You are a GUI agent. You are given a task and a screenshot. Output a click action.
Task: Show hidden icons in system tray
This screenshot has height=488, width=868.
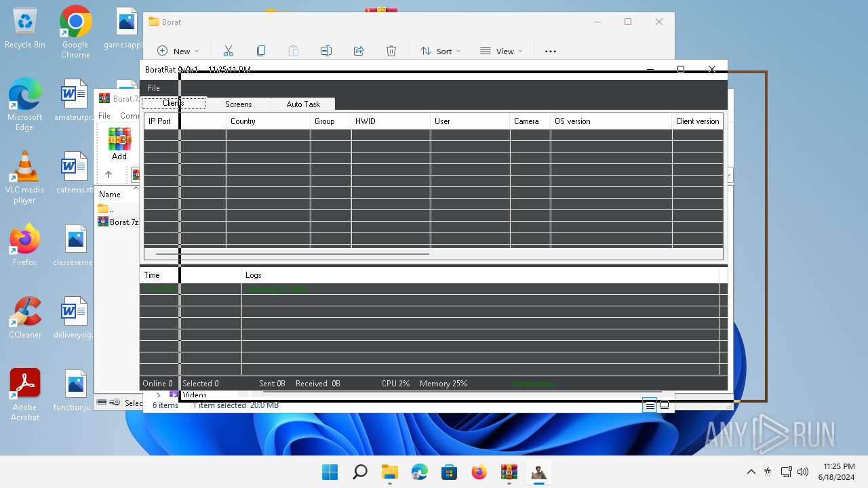pos(751,472)
